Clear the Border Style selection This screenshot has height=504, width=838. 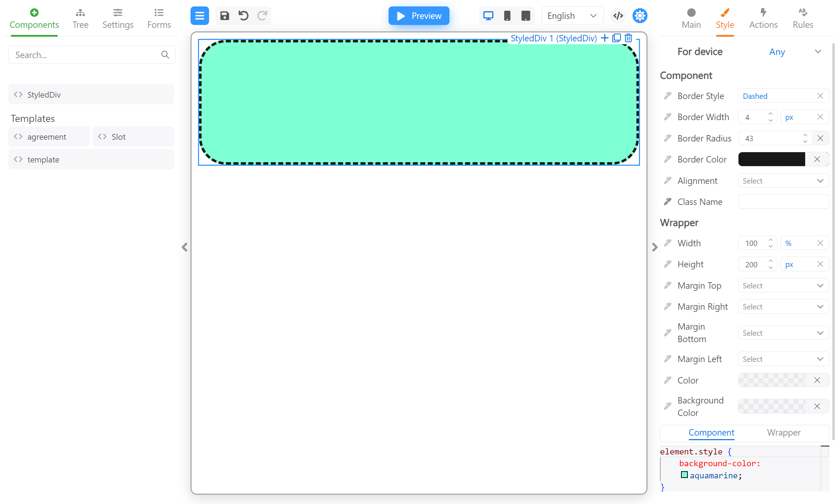(x=820, y=96)
